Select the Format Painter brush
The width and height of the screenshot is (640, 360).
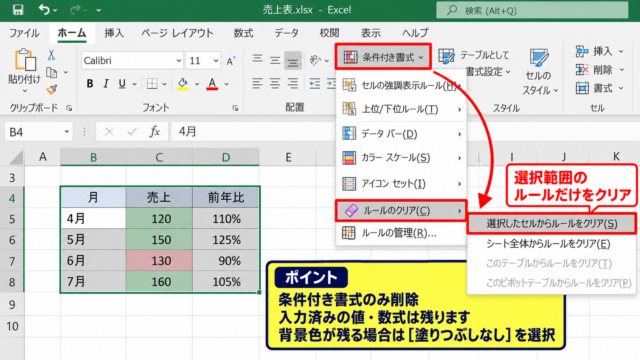pos(51,90)
